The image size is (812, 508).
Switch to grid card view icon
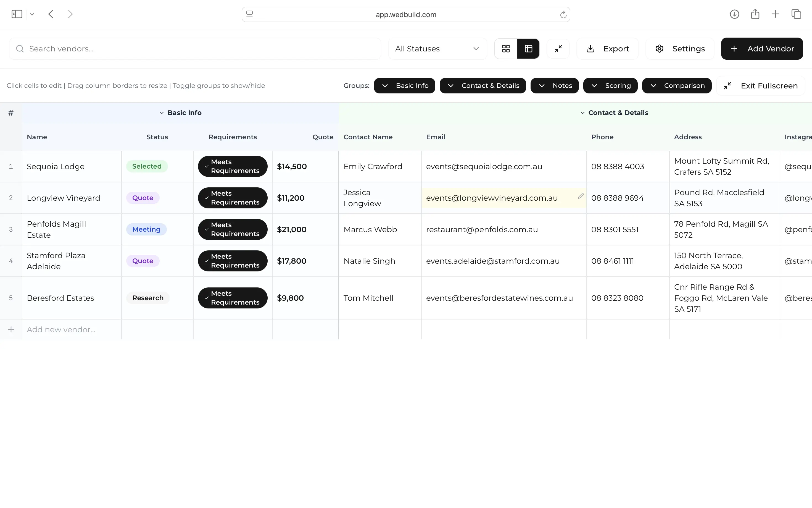(x=505, y=49)
